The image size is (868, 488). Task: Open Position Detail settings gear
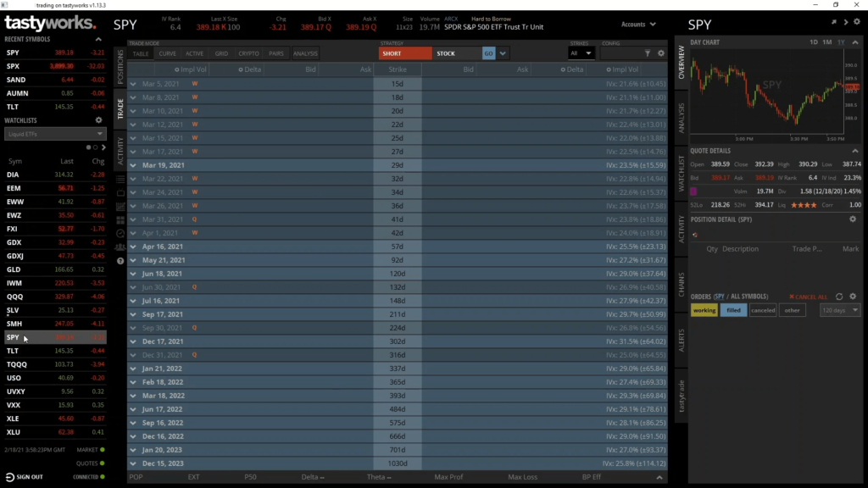[853, 219]
